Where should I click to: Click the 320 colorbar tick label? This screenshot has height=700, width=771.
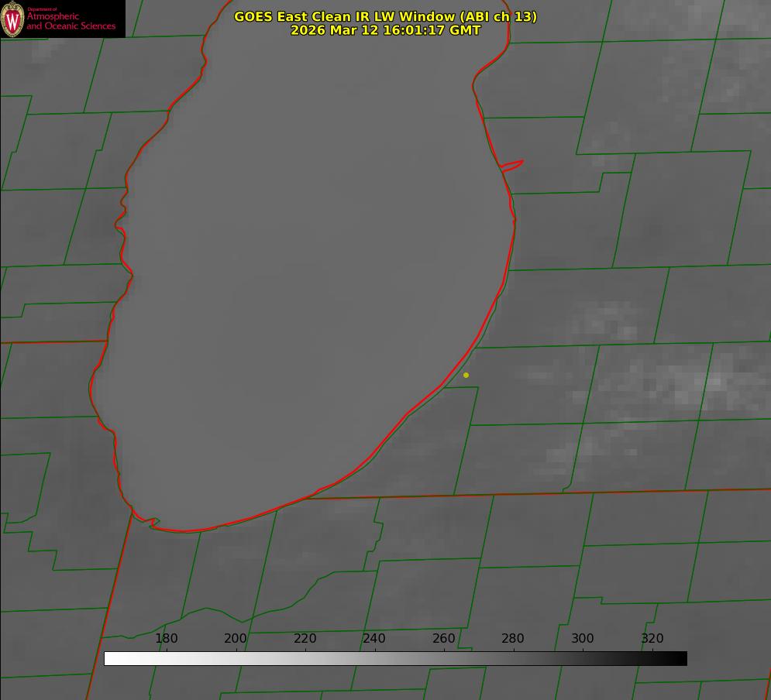point(652,639)
